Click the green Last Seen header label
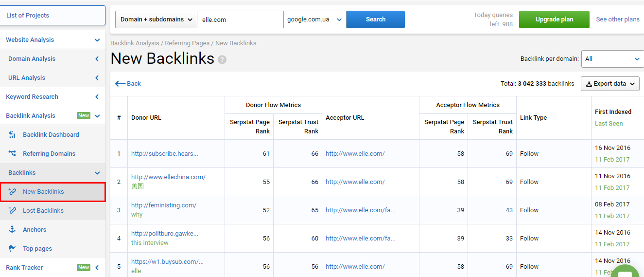This screenshot has width=644, height=277. tap(609, 124)
